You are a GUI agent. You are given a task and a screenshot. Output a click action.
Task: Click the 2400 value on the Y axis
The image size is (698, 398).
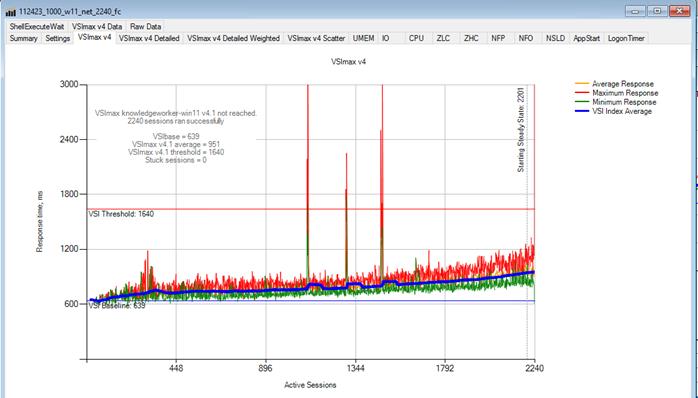coord(69,139)
